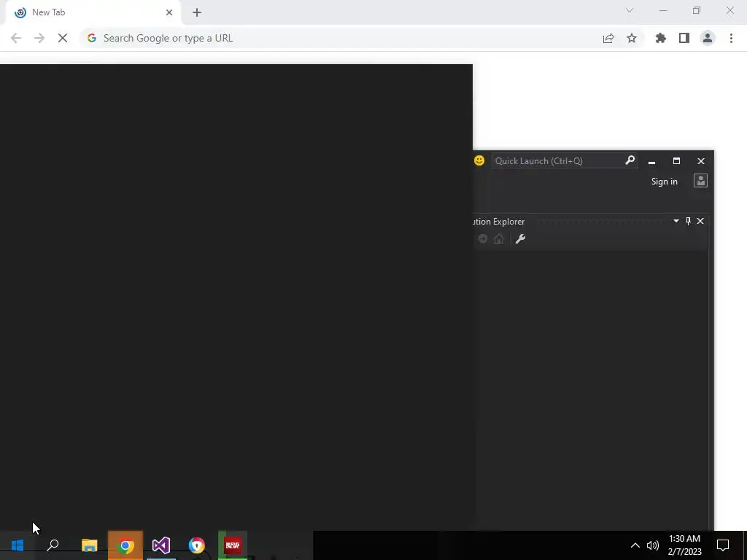Open the taskbar clock and date

pyautogui.click(x=684, y=545)
